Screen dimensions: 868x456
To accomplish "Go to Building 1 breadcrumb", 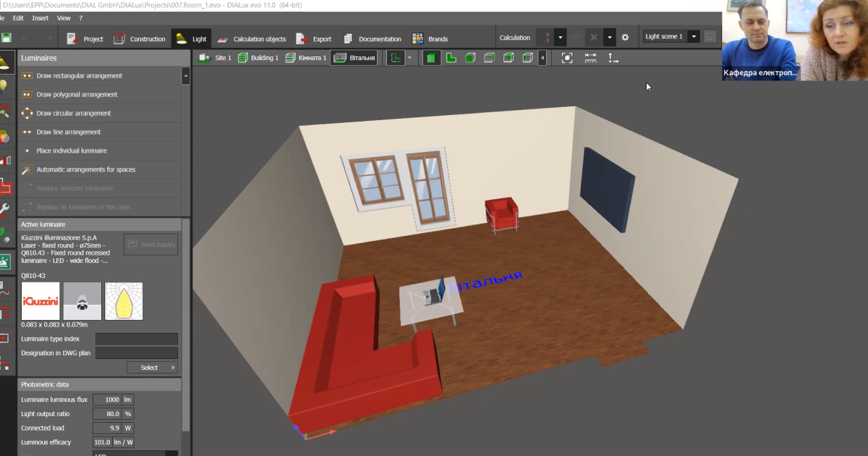I will point(258,58).
